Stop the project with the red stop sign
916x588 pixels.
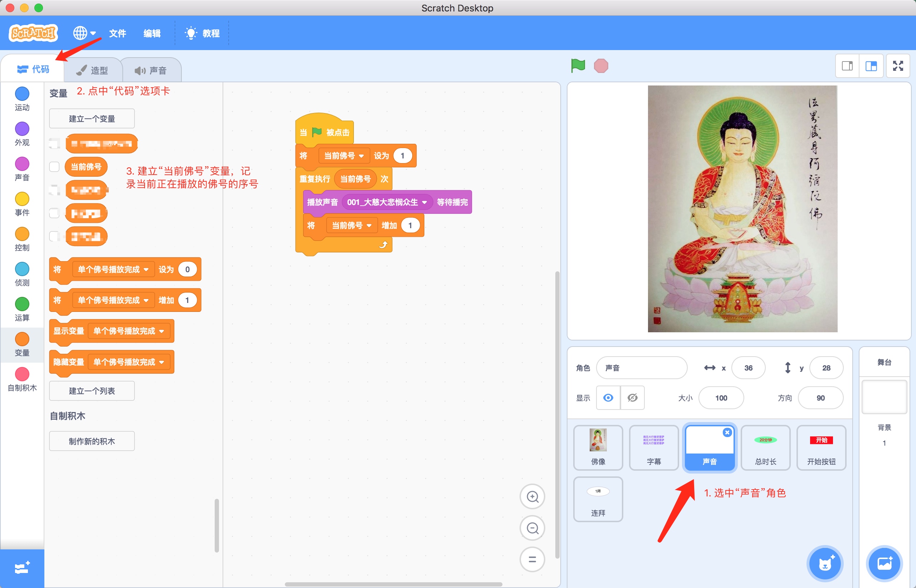(x=601, y=66)
